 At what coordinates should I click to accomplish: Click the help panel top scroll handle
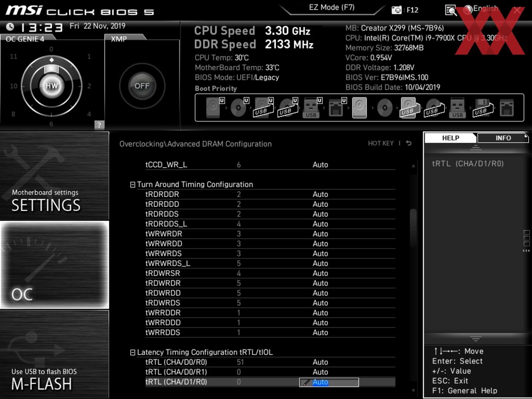pos(476,147)
